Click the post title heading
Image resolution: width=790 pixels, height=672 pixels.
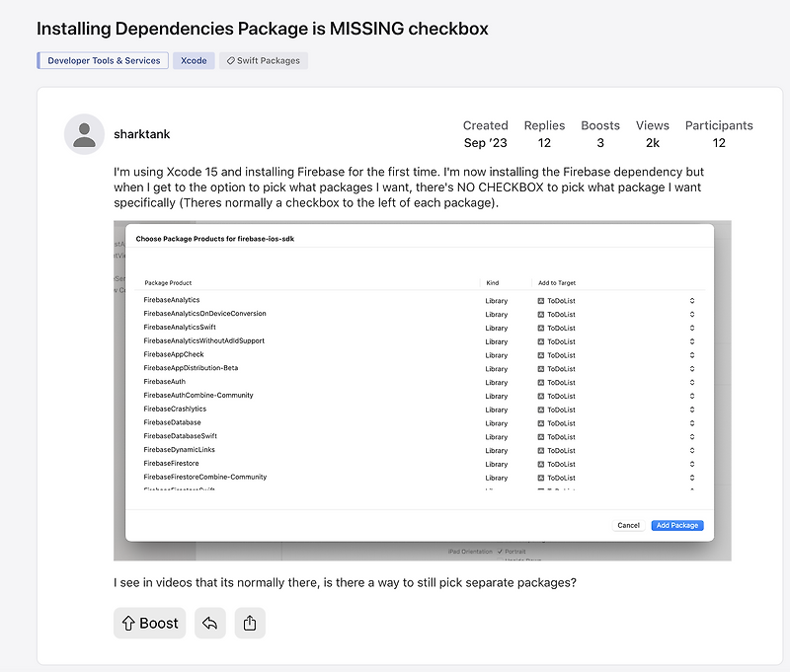[x=263, y=29]
